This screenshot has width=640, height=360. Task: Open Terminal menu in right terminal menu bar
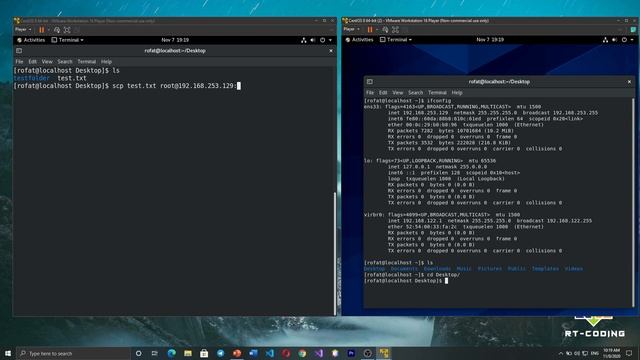pyautogui.click(x=437, y=93)
